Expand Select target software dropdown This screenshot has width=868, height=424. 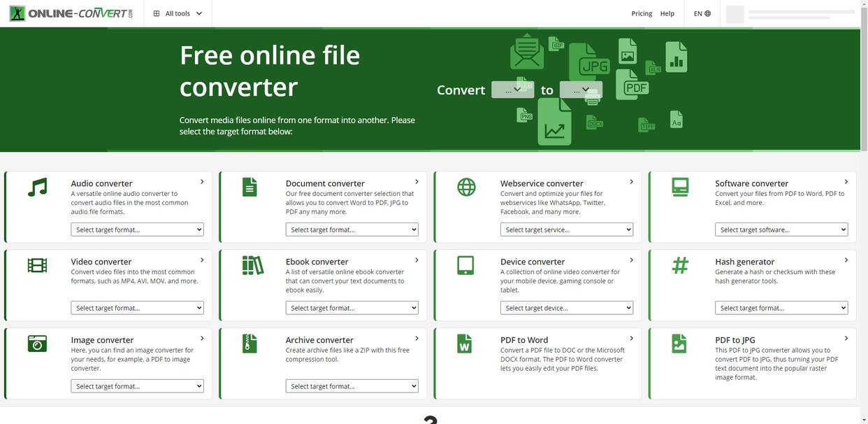(781, 229)
